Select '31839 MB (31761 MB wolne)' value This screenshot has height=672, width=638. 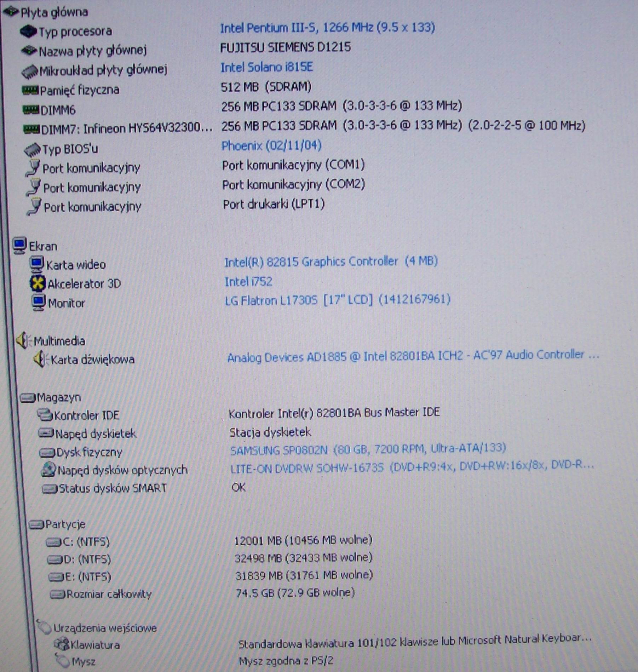304,575
